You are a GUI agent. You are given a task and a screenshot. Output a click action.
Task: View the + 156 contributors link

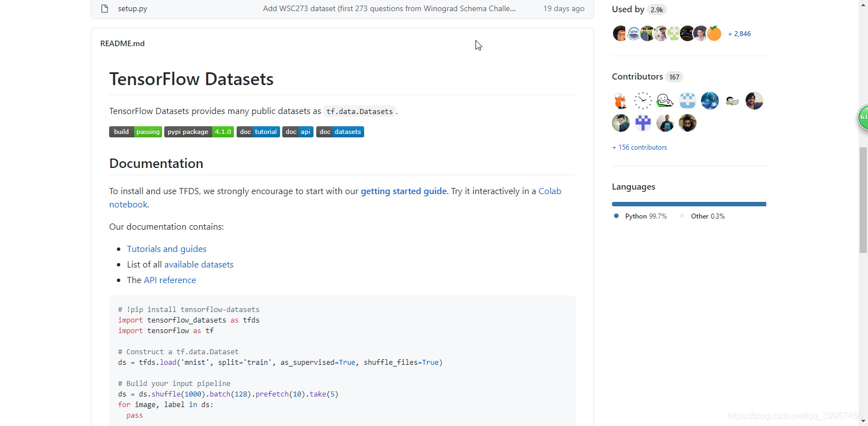639,147
